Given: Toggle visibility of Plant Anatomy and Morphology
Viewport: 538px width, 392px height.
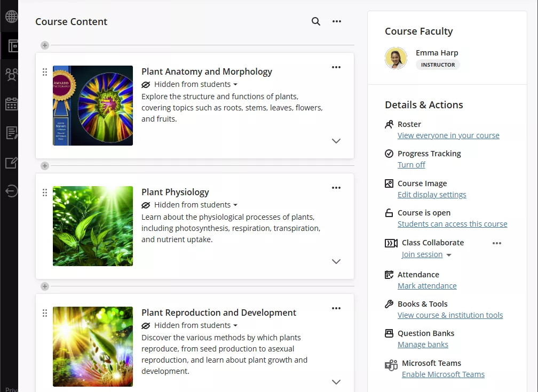Looking at the screenshot, I should tap(189, 84).
